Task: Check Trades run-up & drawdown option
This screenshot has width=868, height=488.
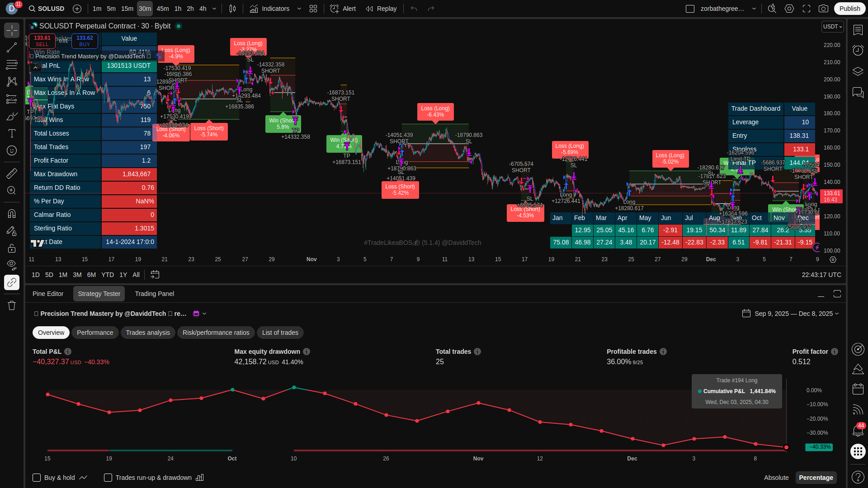Action: 108,478
